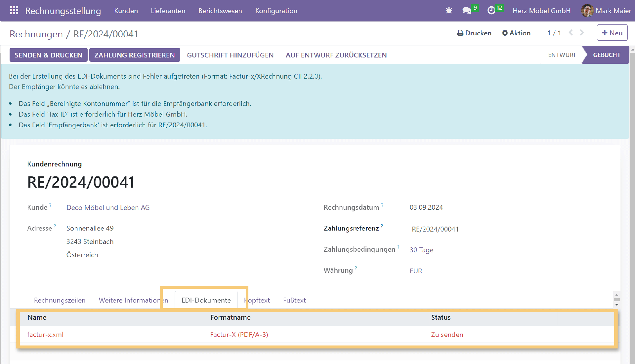The height and width of the screenshot is (364, 635).
Task: Click the Kunde field help tooltip icon
Action: 50,205
